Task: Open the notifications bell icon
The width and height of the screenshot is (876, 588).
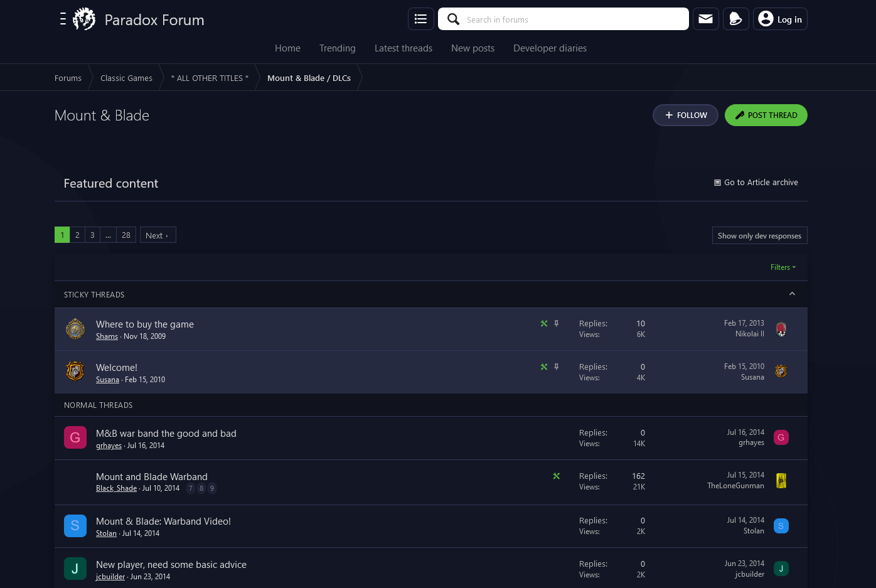Action: click(736, 19)
